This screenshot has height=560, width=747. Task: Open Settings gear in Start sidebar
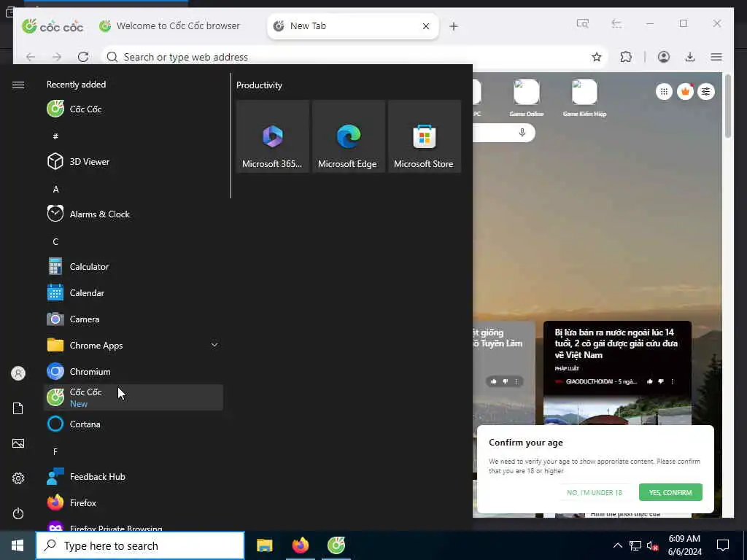tap(18, 478)
